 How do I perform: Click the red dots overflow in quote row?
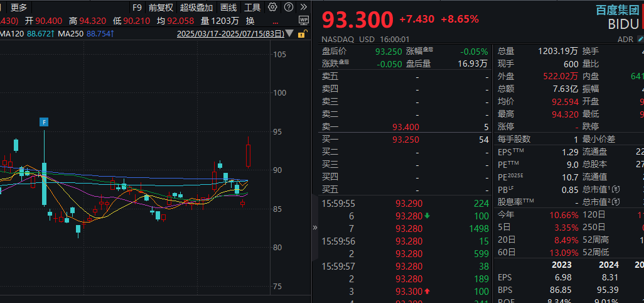(275, 21)
